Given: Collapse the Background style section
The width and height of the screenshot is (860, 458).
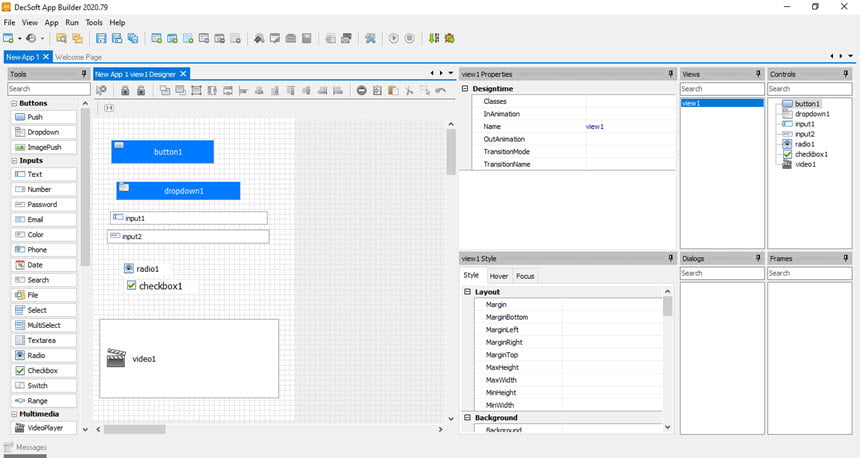Looking at the screenshot, I should pyautogui.click(x=467, y=417).
